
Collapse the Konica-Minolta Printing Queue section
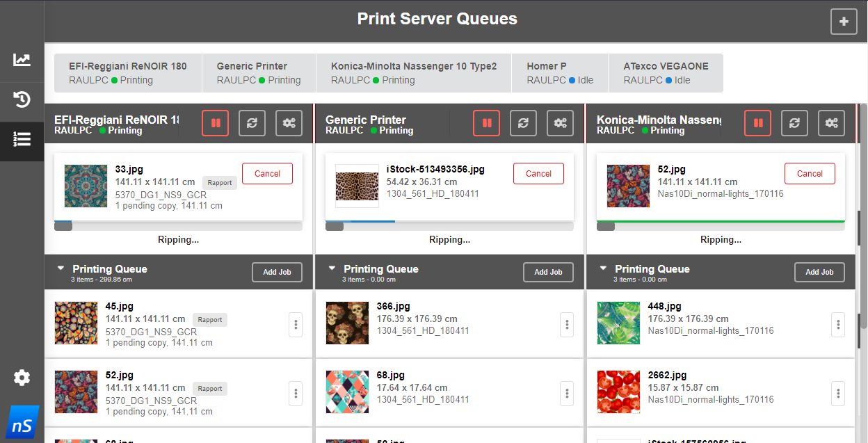pyautogui.click(x=603, y=268)
